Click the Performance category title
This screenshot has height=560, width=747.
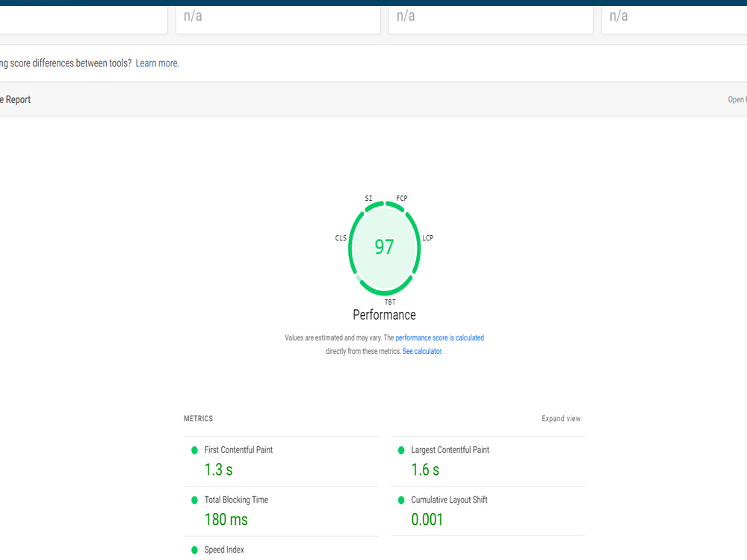[384, 315]
